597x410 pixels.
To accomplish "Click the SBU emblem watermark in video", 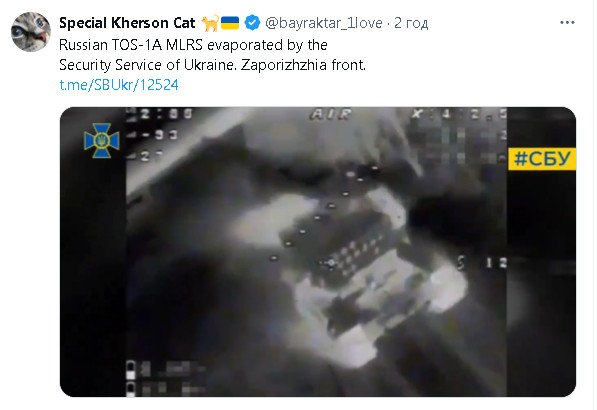I will point(102,140).
